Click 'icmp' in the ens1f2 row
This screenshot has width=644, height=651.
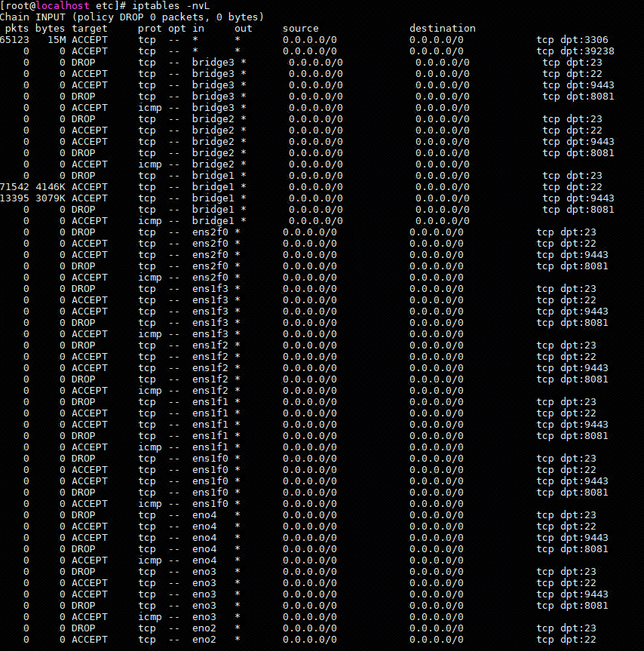(149, 391)
